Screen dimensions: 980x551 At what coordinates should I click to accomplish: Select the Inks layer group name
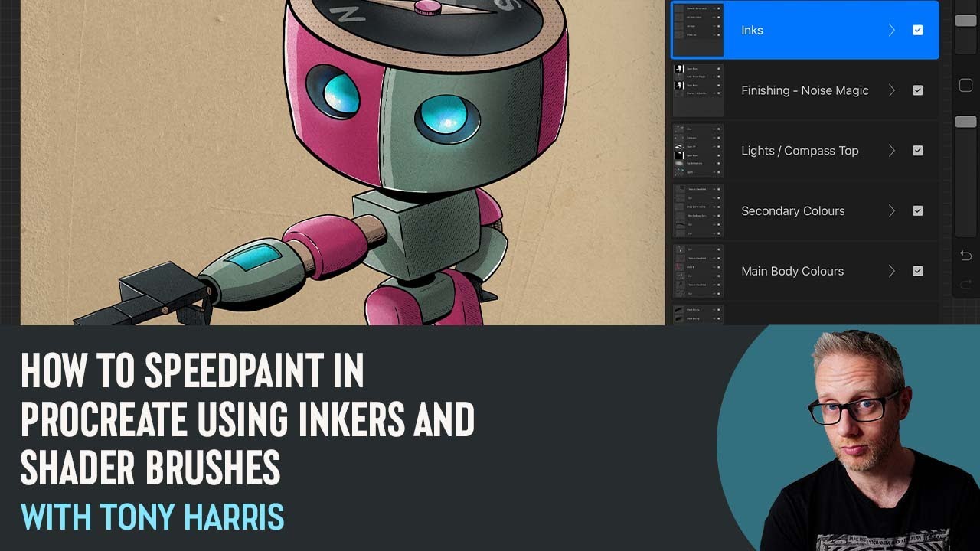pyautogui.click(x=752, y=31)
